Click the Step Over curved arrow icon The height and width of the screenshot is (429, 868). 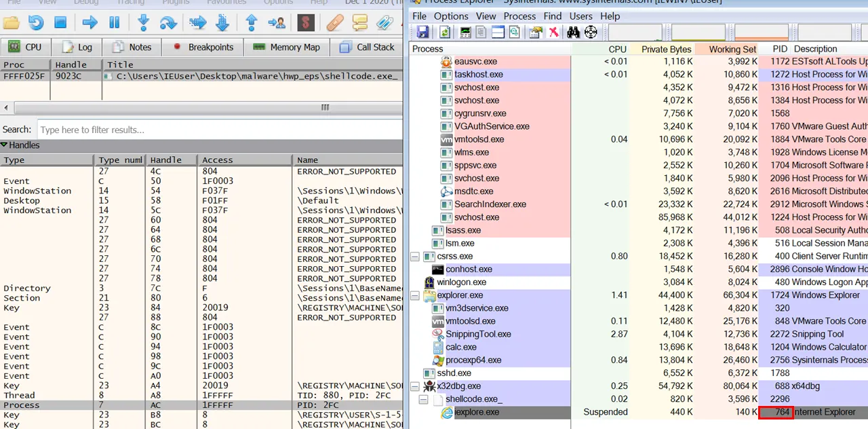167,22
